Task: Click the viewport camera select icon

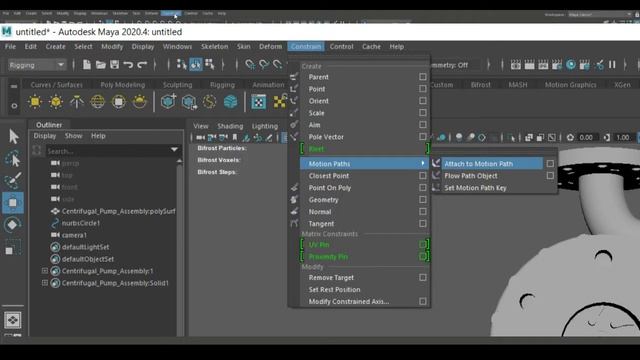Action: pos(200,138)
